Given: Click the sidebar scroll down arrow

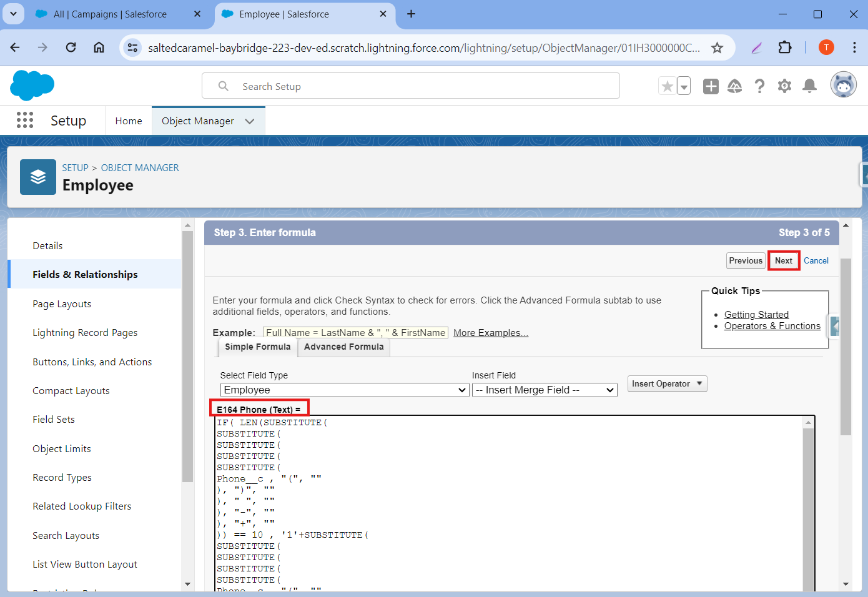Looking at the screenshot, I should 188,584.
